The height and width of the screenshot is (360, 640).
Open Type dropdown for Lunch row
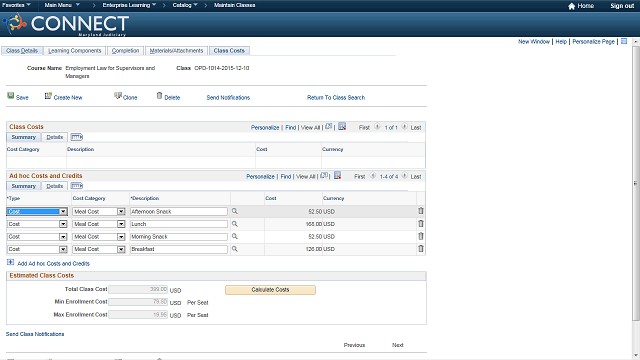click(63, 224)
